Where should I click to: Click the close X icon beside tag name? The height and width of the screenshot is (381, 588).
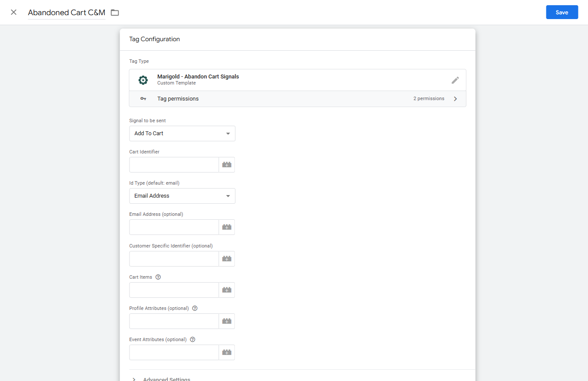pos(14,12)
